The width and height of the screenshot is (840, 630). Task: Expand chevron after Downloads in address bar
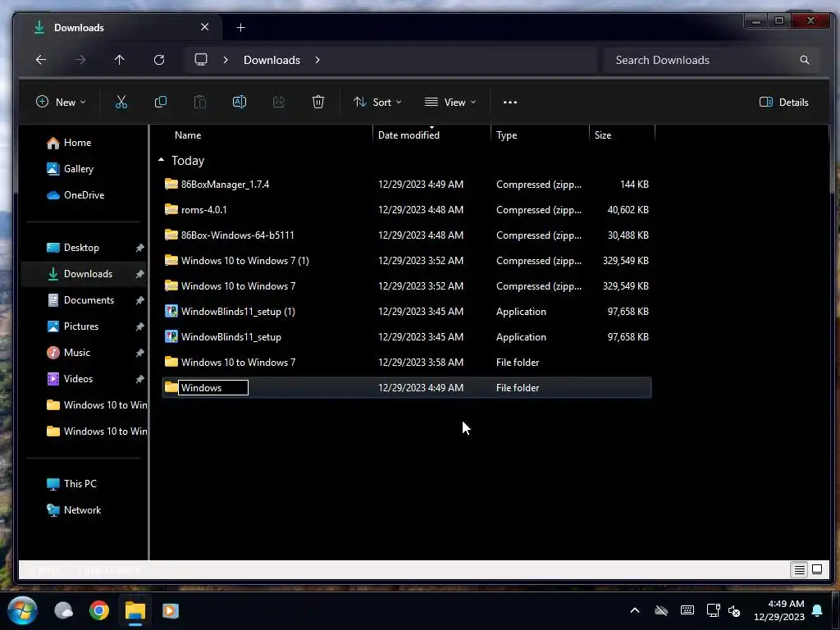(317, 60)
